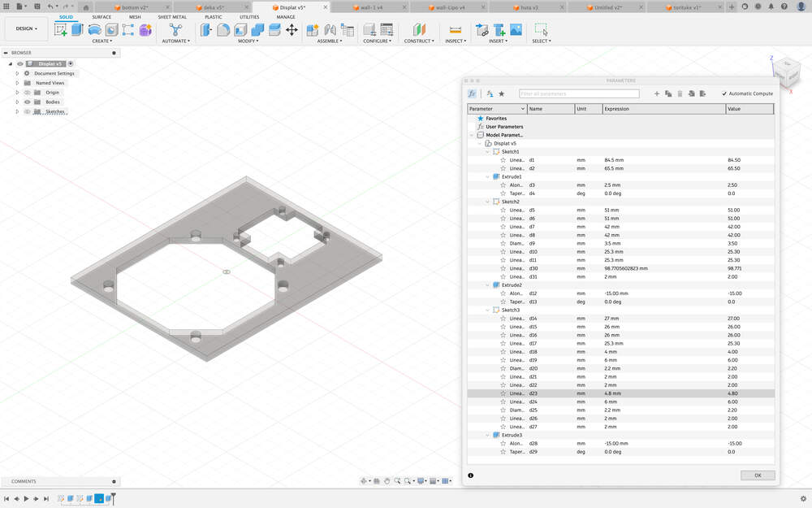812x508 pixels.
Task: Toggle visibility of Bodies folder
Action: tap(28, 102)
